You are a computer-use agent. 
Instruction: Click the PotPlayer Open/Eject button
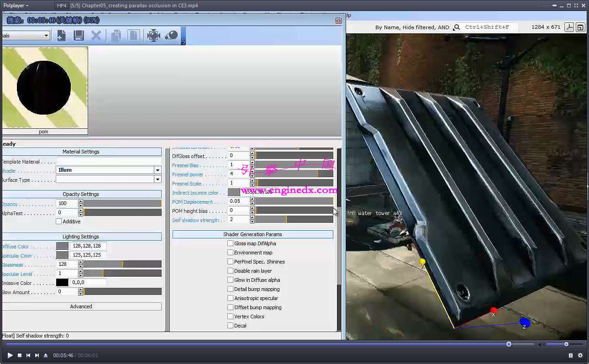point(46,355)
